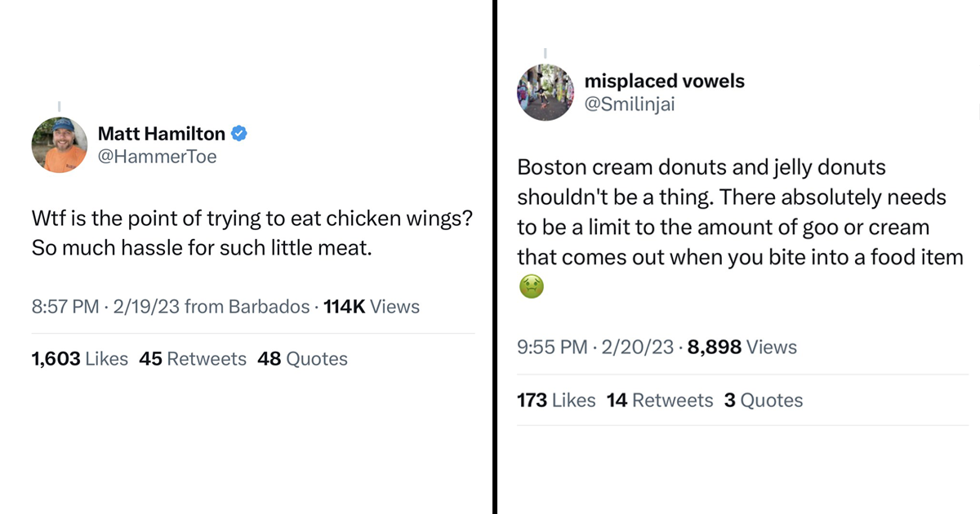The height and width of the screenshot is (514, 980).
Task: Click the 8:57 PM 2/19/23 timestamp
Action: click(106, 307)
